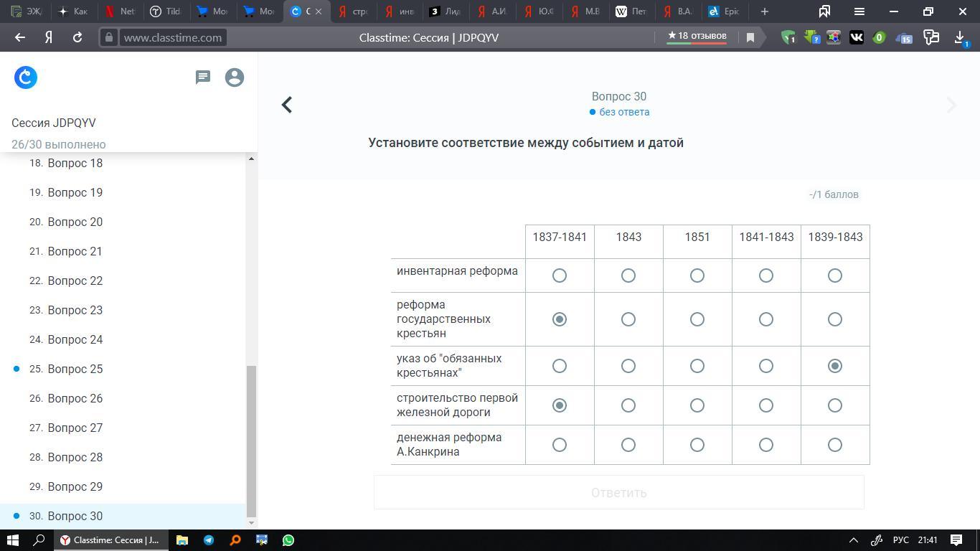This screenshot has height=551, width=980.
Task: Open the chat messages icon
Action: tap(203, 77)
